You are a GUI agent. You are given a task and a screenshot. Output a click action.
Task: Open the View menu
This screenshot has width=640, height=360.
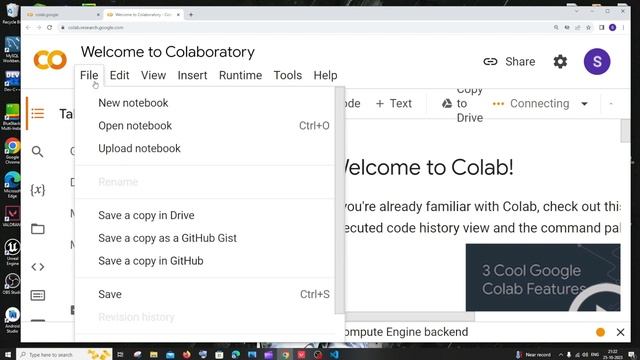pos(153,76)
